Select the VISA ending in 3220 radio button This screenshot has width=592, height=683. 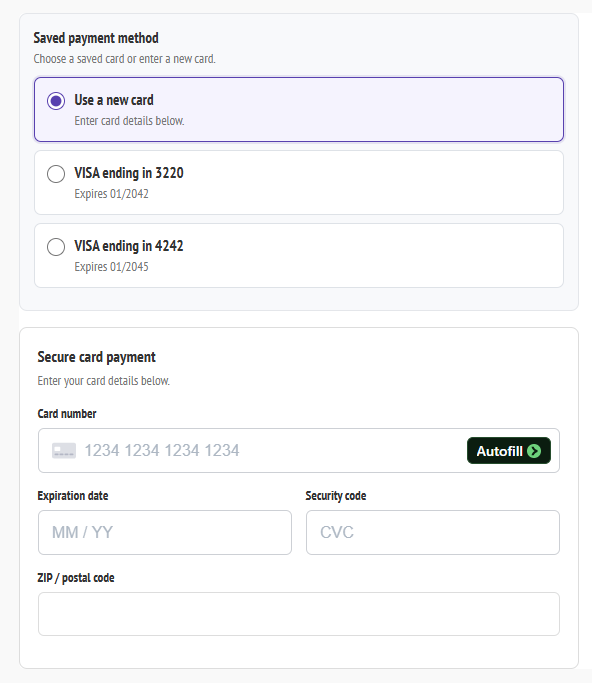click(x=56, y=174)
